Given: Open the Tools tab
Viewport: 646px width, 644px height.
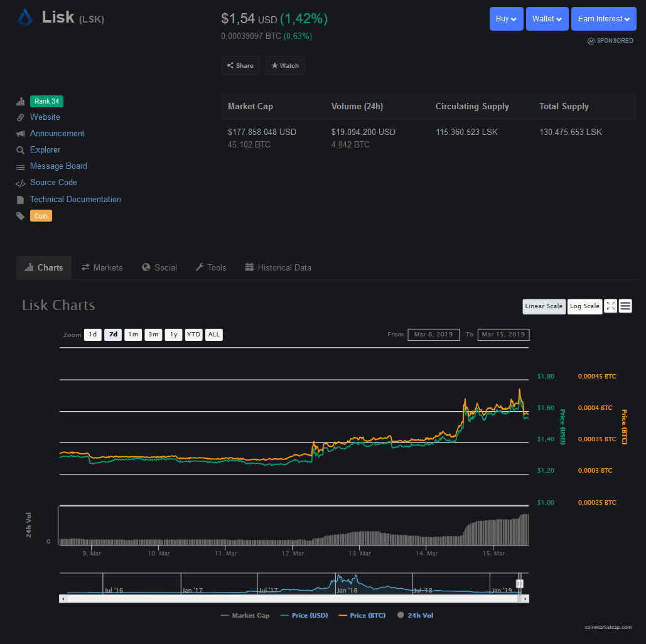Looking at the screenshot, I should click(211, 268).
